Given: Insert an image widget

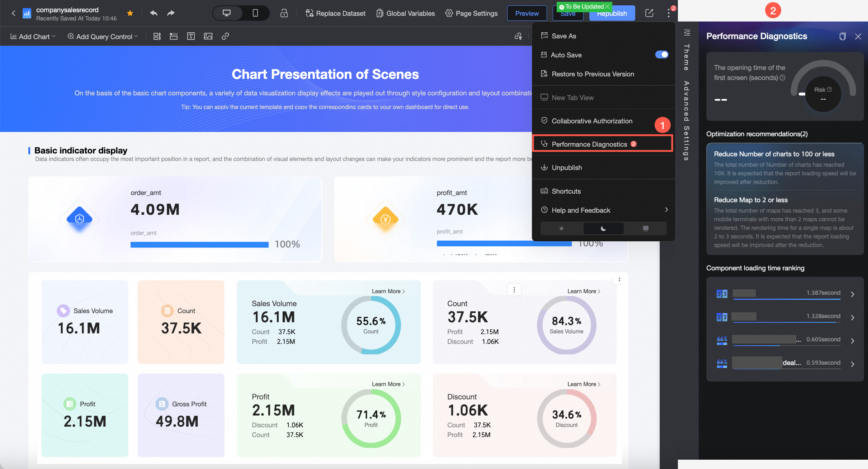Looking at the screenshot, I should click(208, 36).
